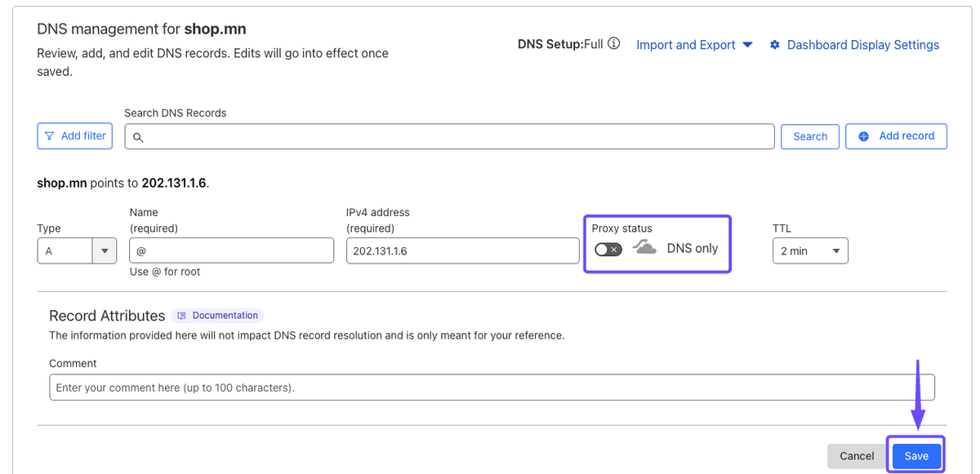Open the TTL dropdown set to 2 min

809,251
